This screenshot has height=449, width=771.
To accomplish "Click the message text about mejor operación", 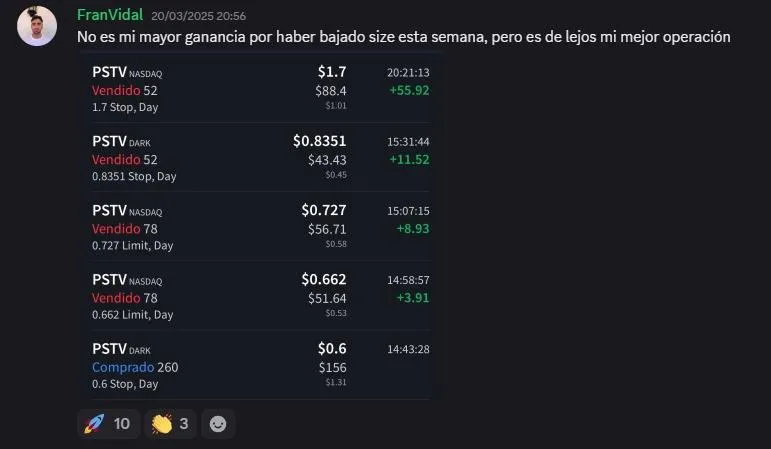I will [404, 37].
